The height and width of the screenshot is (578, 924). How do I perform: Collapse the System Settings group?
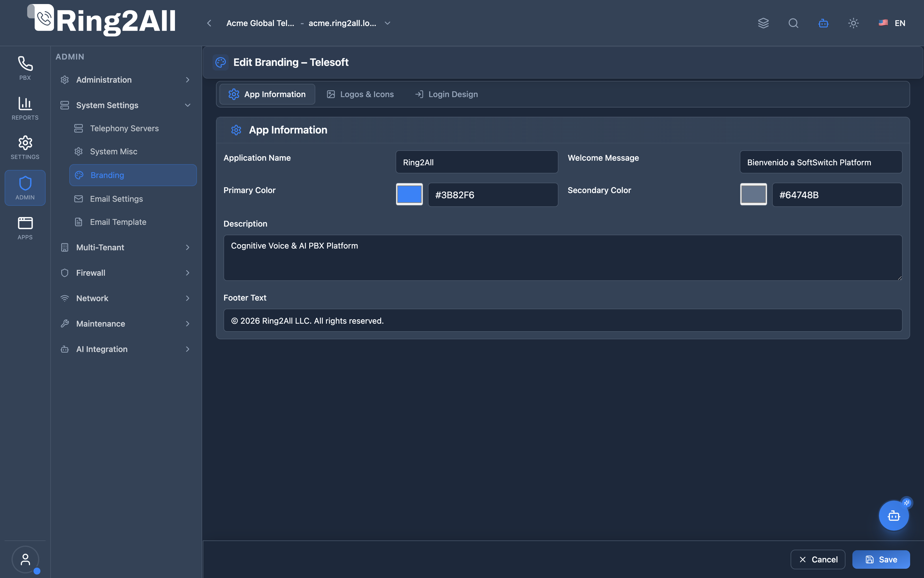coord(126,105)
